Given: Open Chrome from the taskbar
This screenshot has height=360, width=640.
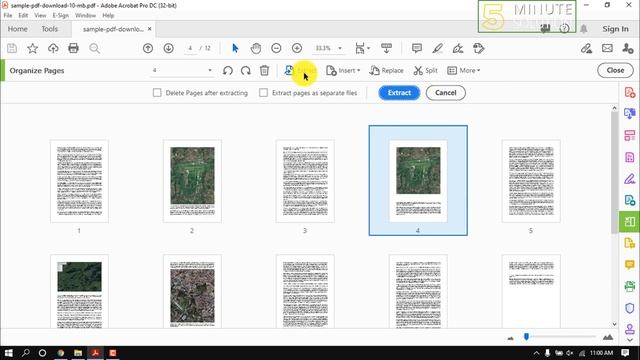Looking at the screenshot, I should coord(60,353).
